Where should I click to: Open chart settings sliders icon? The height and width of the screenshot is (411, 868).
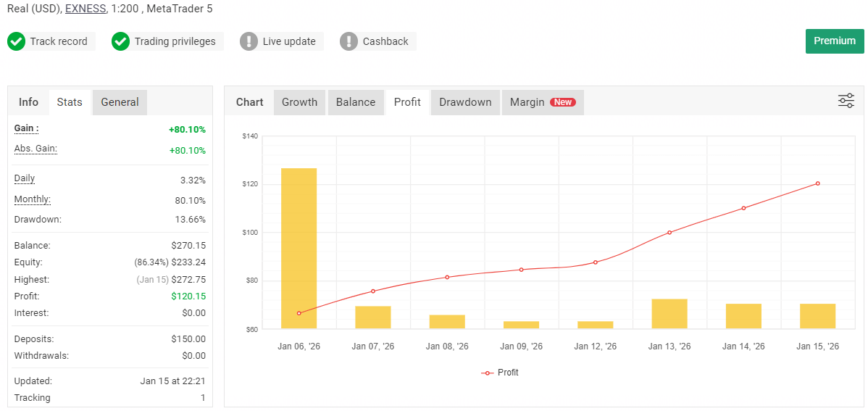[x=846, y=101]
